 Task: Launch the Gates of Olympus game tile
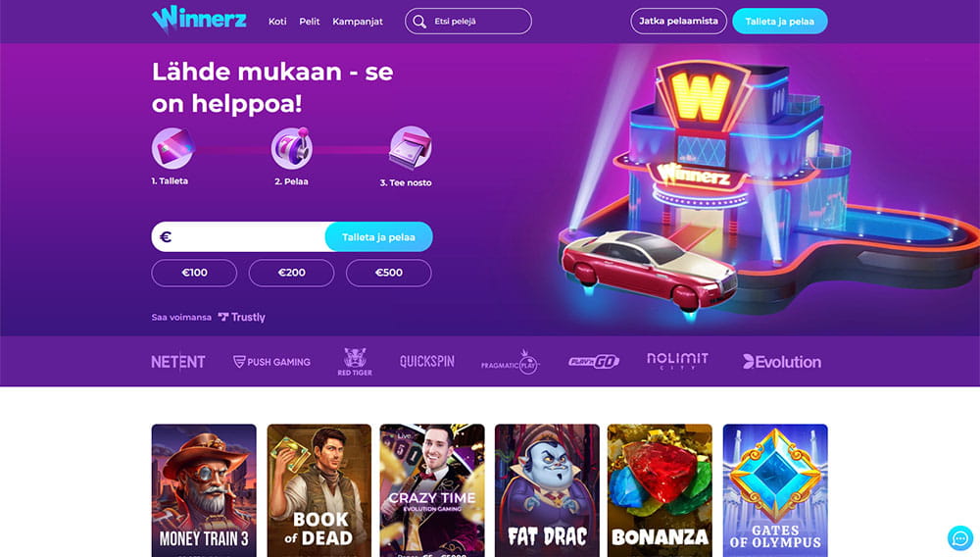775,490
